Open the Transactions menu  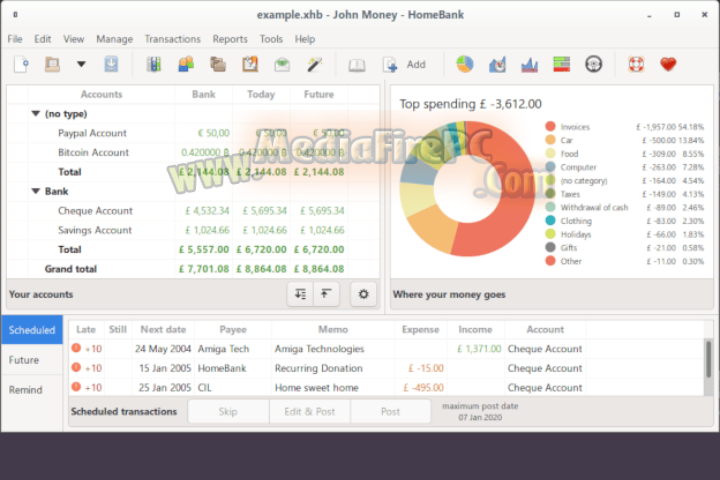[x=173, y=39]
